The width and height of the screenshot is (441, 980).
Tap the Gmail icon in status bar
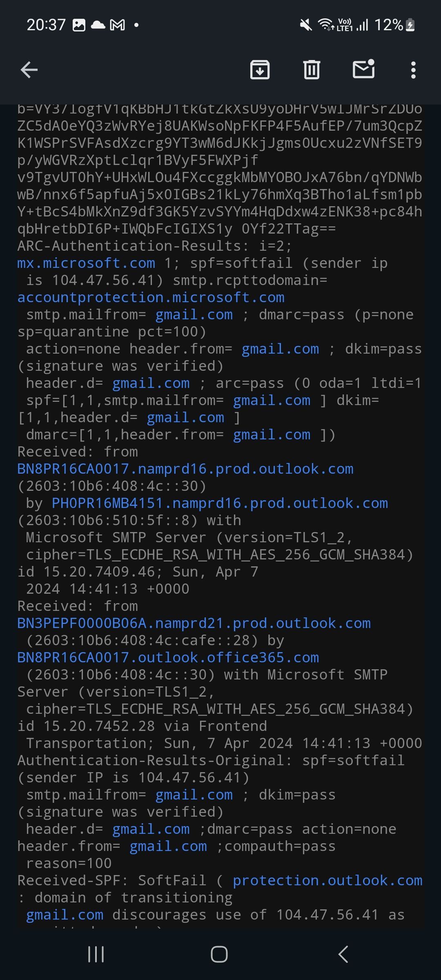tap(118, 25)
